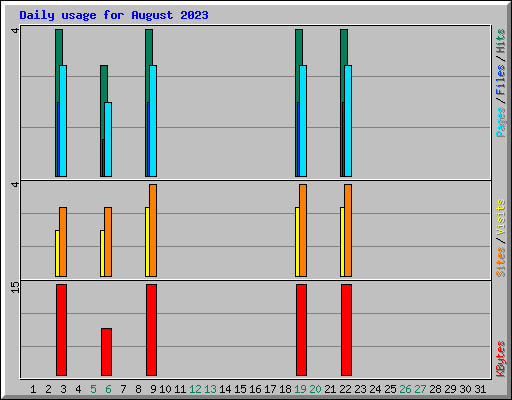512x400 pixels.
Task: Click the red KBytes bar for day 22
Action: click(346, 330)
